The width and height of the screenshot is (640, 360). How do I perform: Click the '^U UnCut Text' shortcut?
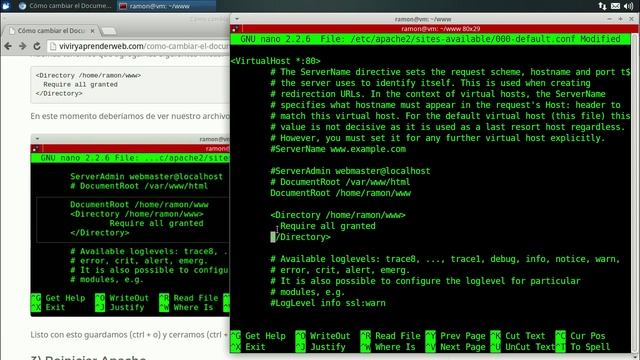click(x=522, y=347)
